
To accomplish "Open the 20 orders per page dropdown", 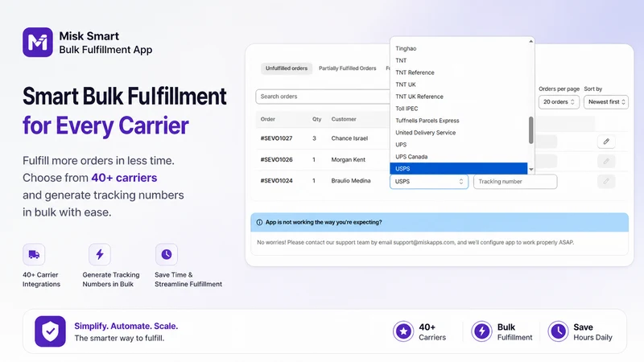I will click(559, 102).
